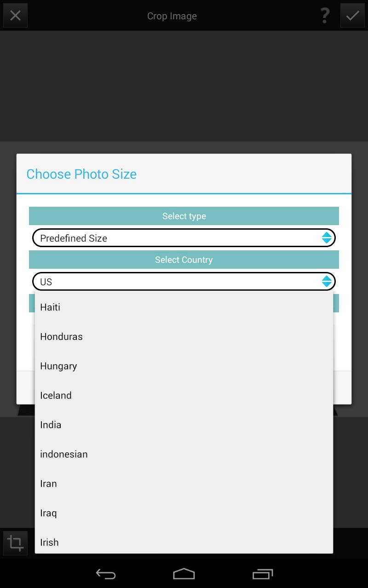Click the Select type header bar

point(184,216)
